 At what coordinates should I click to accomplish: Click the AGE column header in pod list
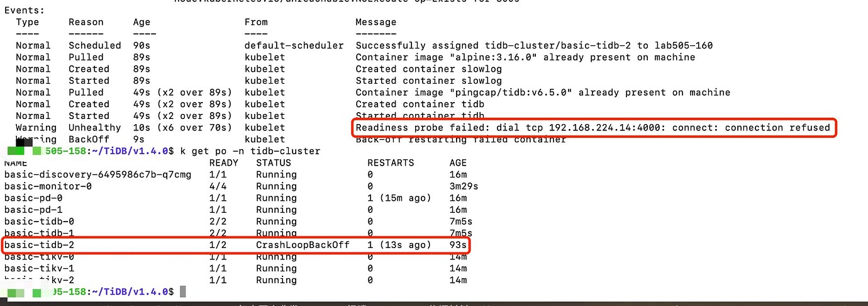(459, 163)
